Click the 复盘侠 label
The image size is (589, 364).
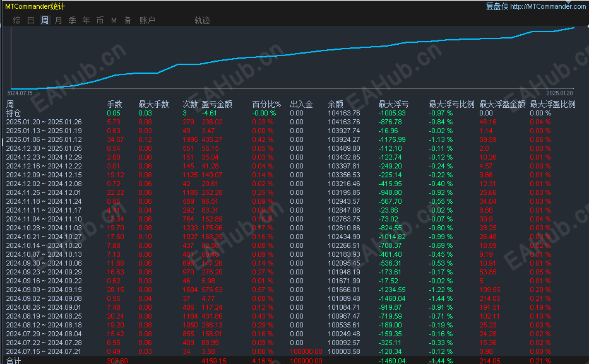click(497, 6)
